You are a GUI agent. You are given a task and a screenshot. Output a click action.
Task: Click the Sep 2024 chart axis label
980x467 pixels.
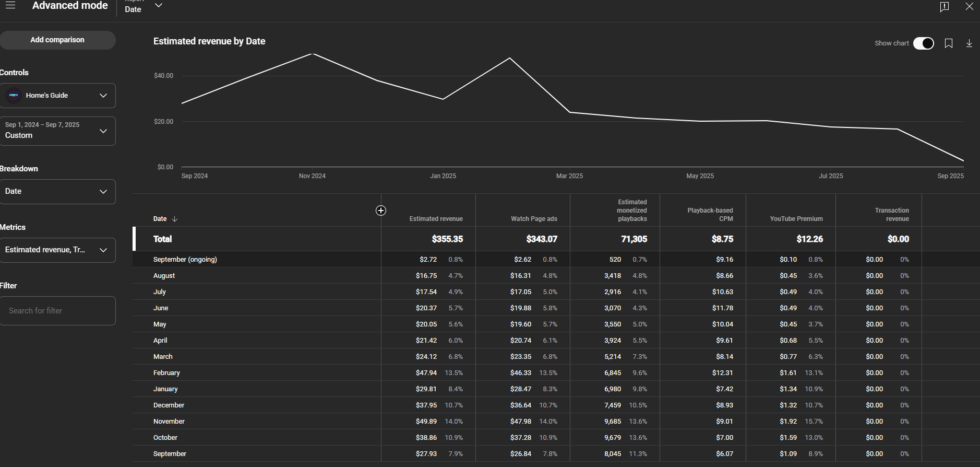click(x=195, y=176)
